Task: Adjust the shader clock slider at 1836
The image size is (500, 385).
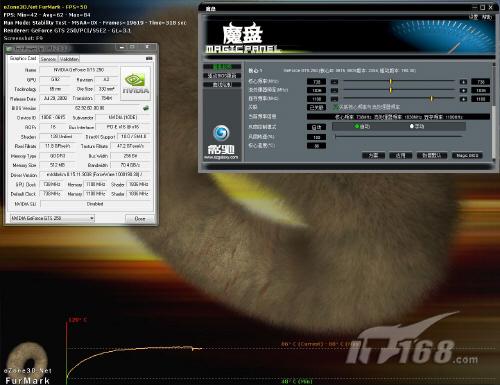Action: [391, 90]
